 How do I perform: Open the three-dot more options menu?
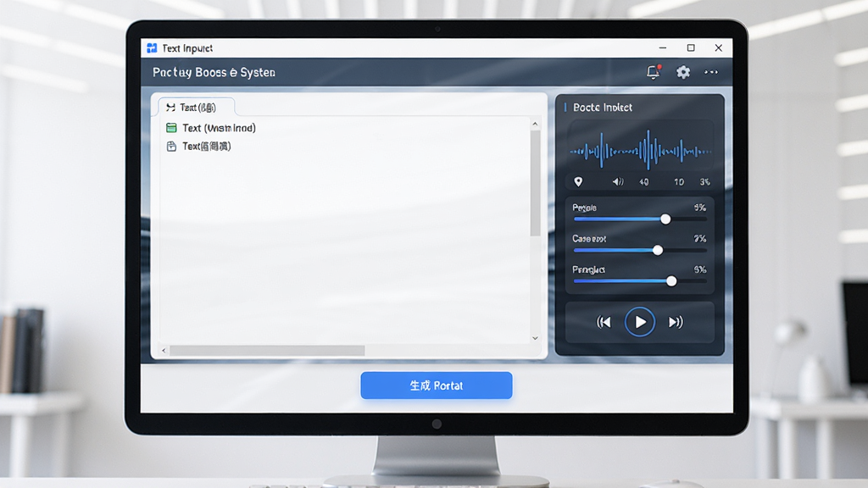tap(711, 72)
